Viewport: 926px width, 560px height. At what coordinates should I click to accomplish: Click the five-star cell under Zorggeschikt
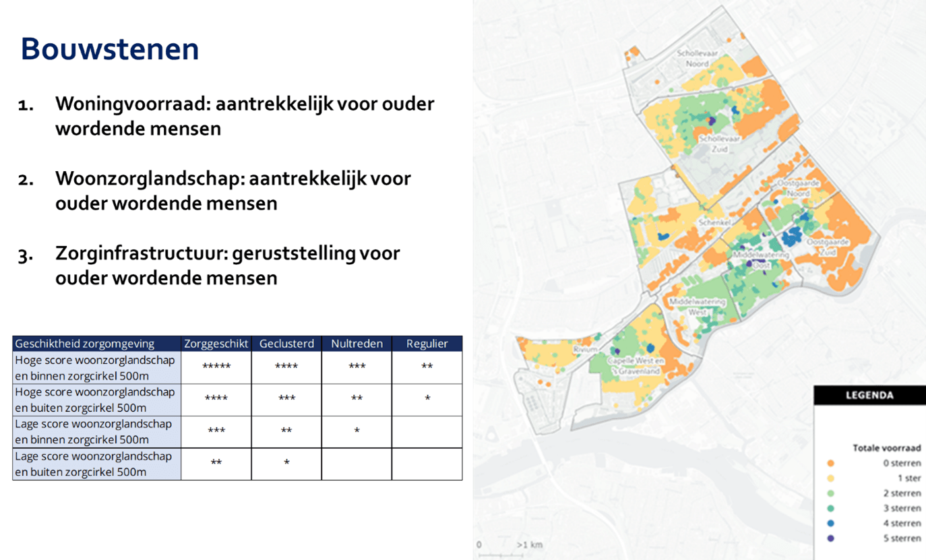pos(216,367)
